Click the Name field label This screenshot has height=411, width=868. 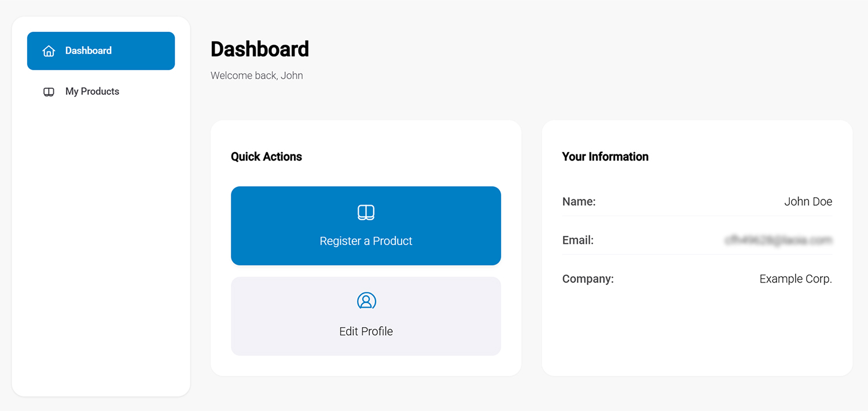click(x=579, y=202)
